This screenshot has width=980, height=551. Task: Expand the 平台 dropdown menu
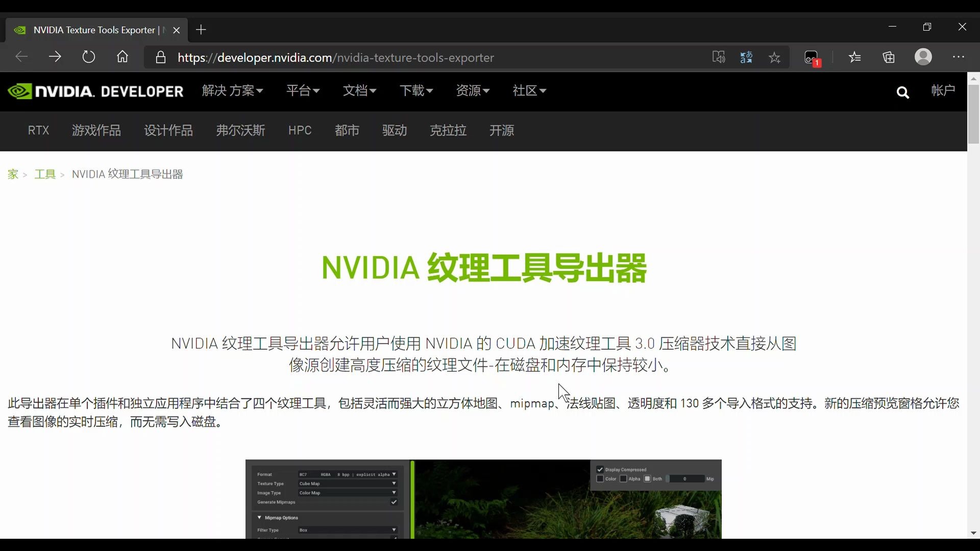[x=303, y=91]
